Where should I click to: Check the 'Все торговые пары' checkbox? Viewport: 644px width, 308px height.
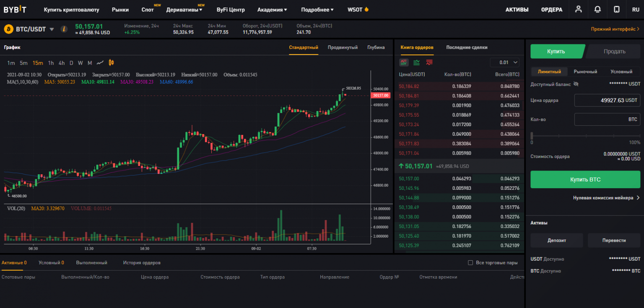tap(470, 263)
